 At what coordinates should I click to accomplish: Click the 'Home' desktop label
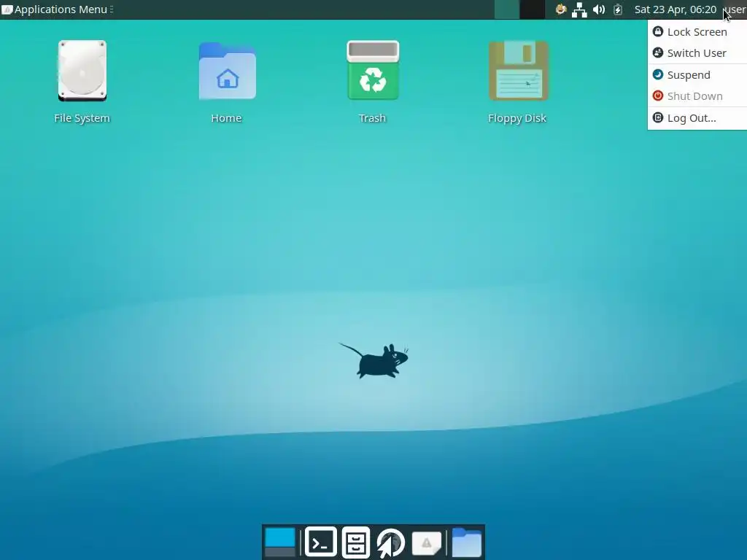coord(226,118)
